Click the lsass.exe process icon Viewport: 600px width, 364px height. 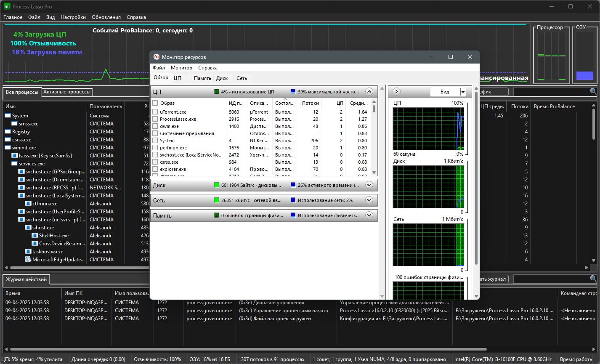[x=14, y=155]
